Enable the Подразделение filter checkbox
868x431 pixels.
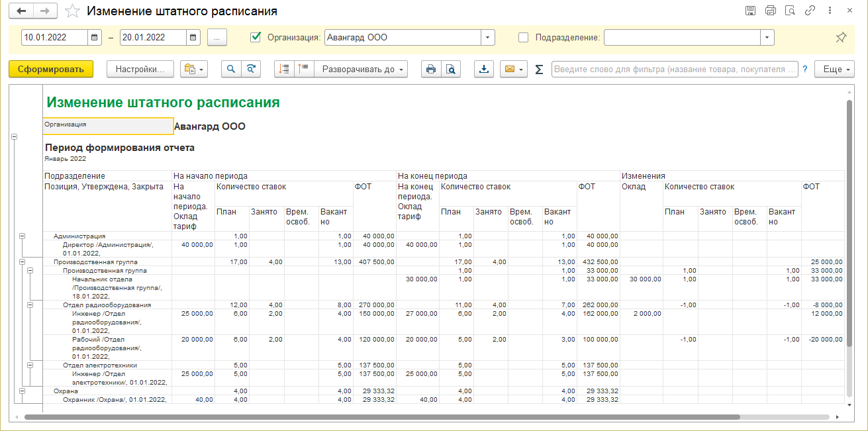pos(523,38)
